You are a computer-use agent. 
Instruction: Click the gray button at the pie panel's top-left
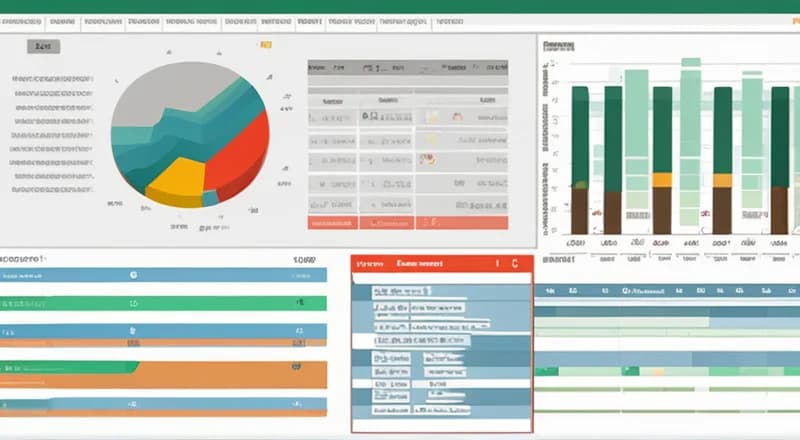point(42,46)
